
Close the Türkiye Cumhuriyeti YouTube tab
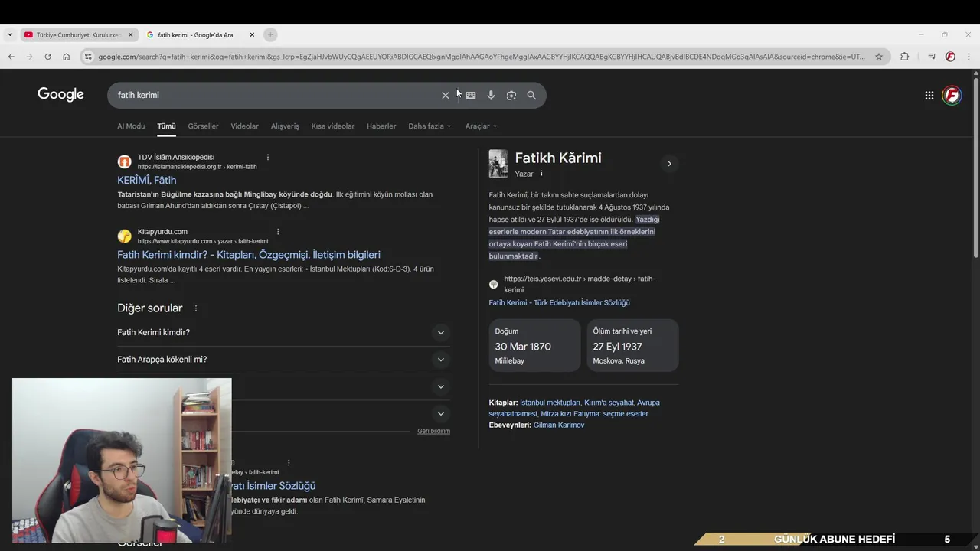tap(130, 34)
